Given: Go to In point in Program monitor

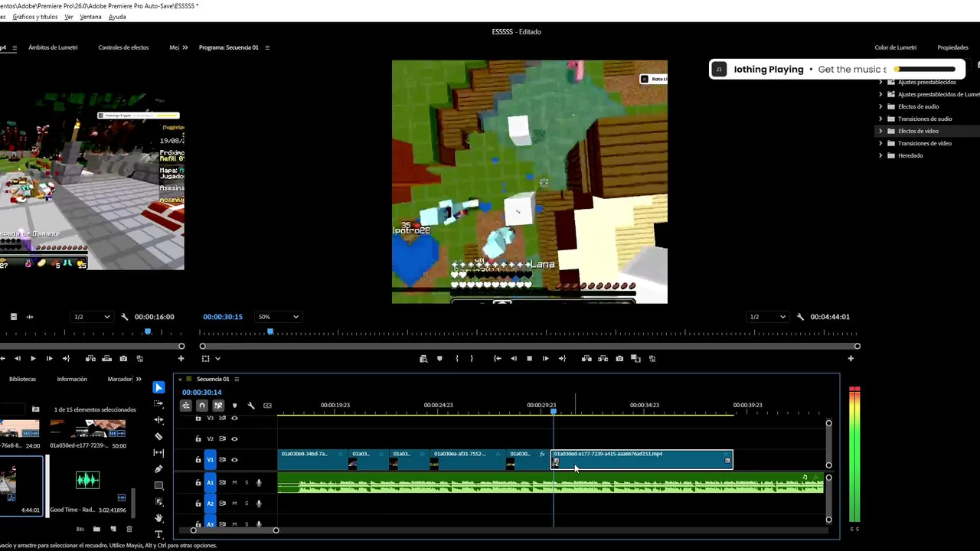Looking at the screenshot, I should [x=497, y=358].
